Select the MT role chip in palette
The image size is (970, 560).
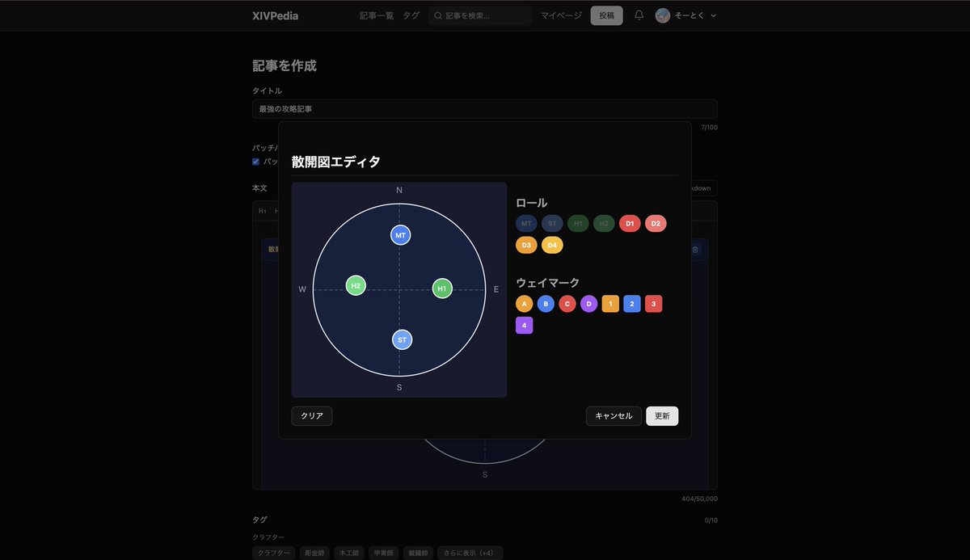526,223
